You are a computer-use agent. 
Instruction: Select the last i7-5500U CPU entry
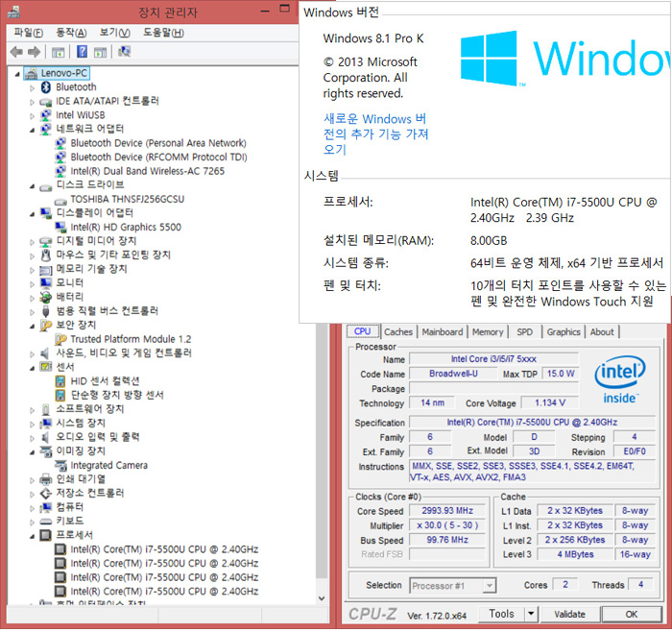(164, 592)
